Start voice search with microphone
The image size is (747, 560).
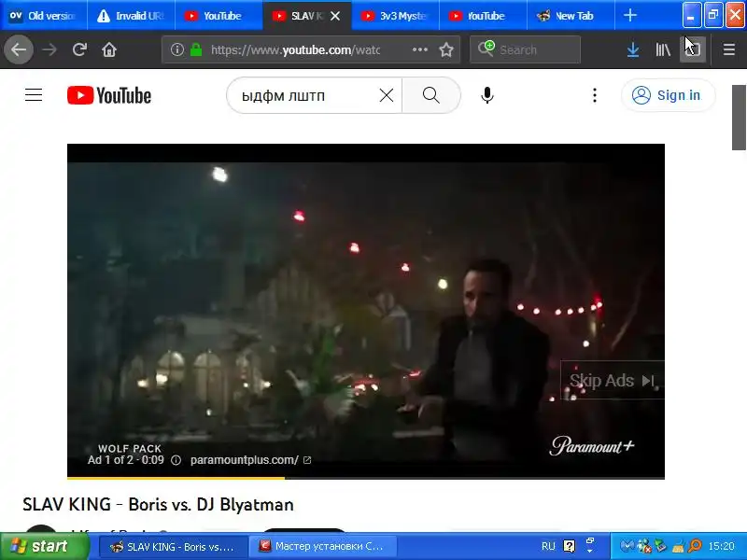point(486,95)
